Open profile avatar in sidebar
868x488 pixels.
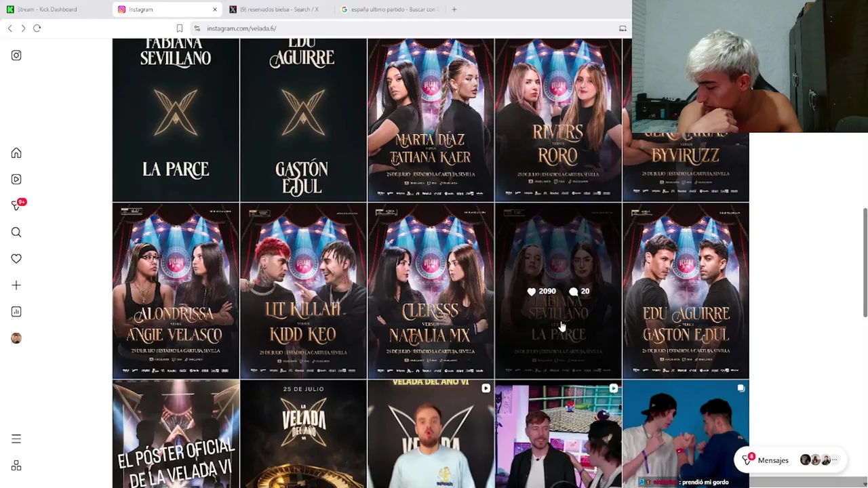pyautogui.click(x=16, y=338)
